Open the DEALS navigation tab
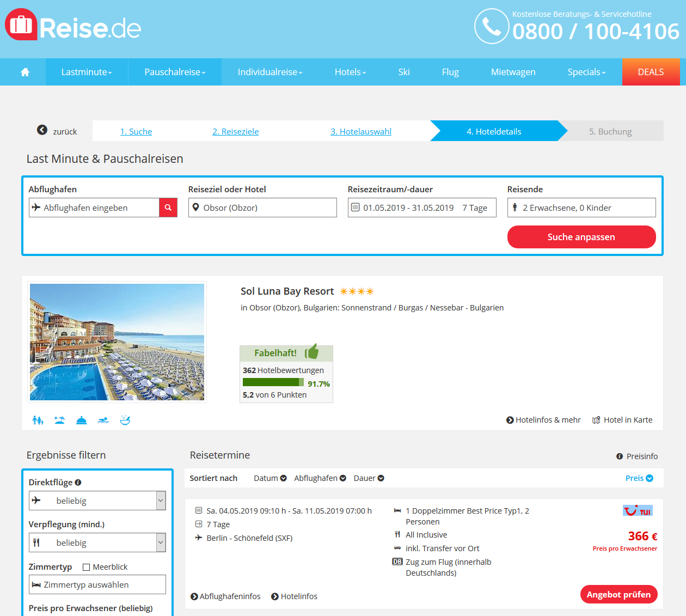This screenshot has height=616, width=686. pyautogui.click(x=651, y=72)
